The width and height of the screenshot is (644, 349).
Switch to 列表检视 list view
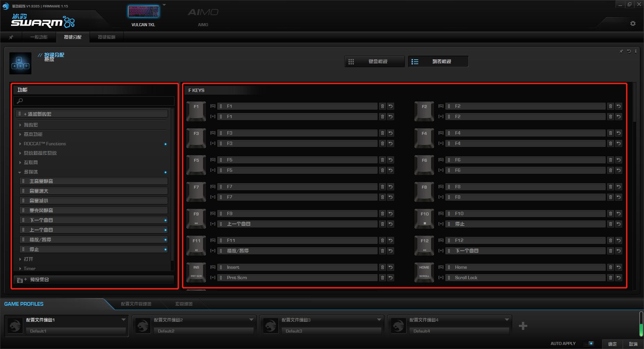click(438, 62)
